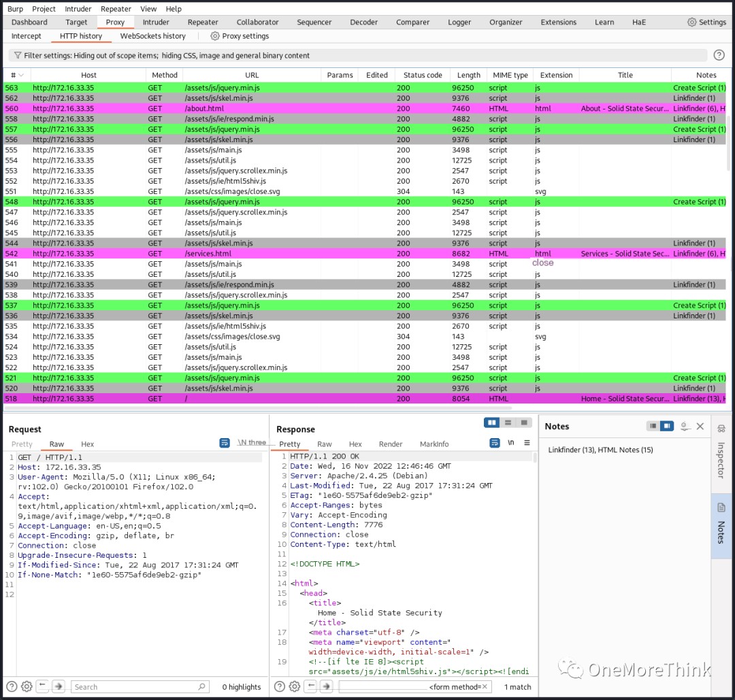This screenshot has width=735, height=700.
Task: Click the funnel icon in the filter bar
Action: [17, 55]
